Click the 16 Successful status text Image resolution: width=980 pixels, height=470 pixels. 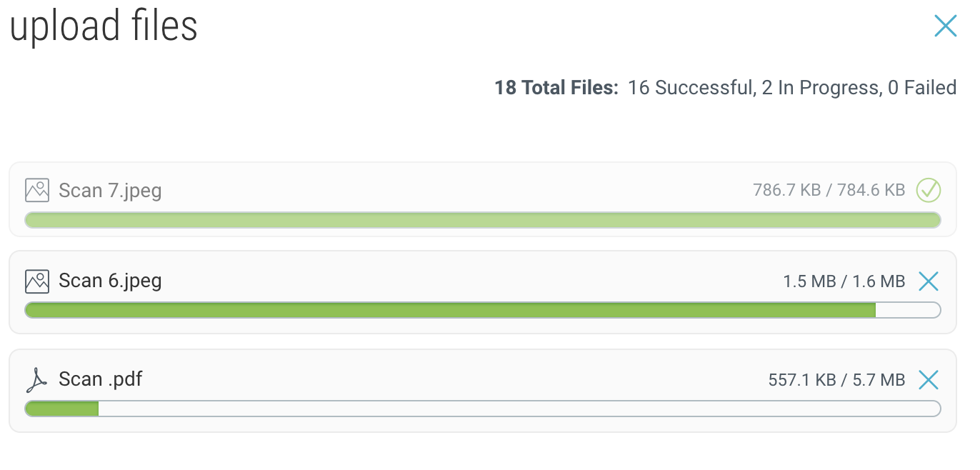pyautogui.click(x=691, y=88)
